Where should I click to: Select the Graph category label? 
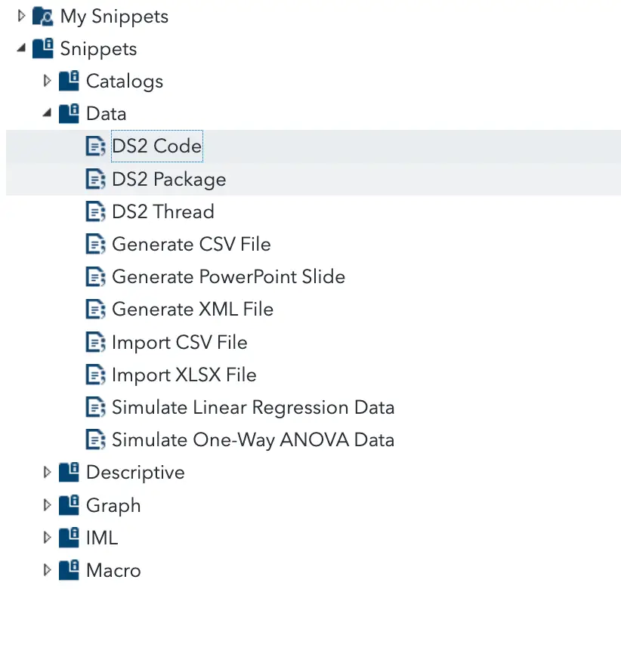click(x=113, y=506)
